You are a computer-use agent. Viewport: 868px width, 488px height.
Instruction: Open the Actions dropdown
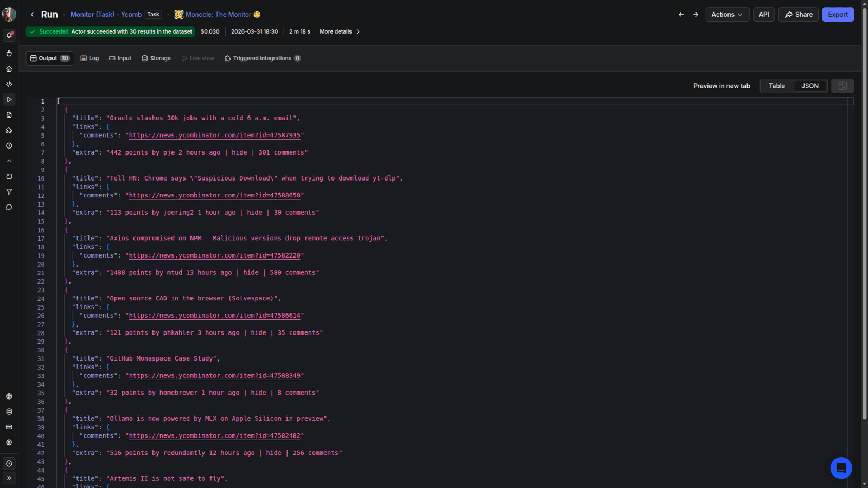tap(727, 15)
